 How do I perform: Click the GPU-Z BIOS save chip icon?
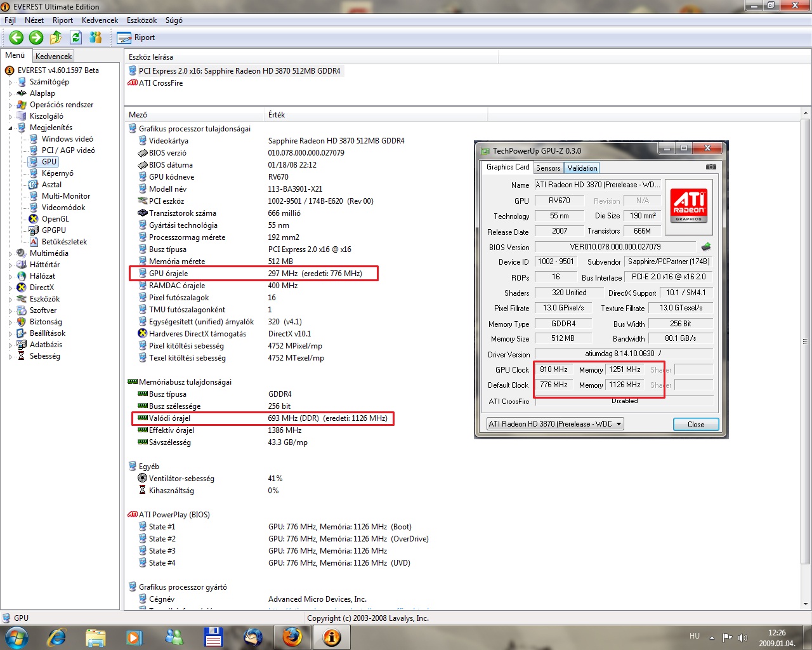[x=706, y=247]
